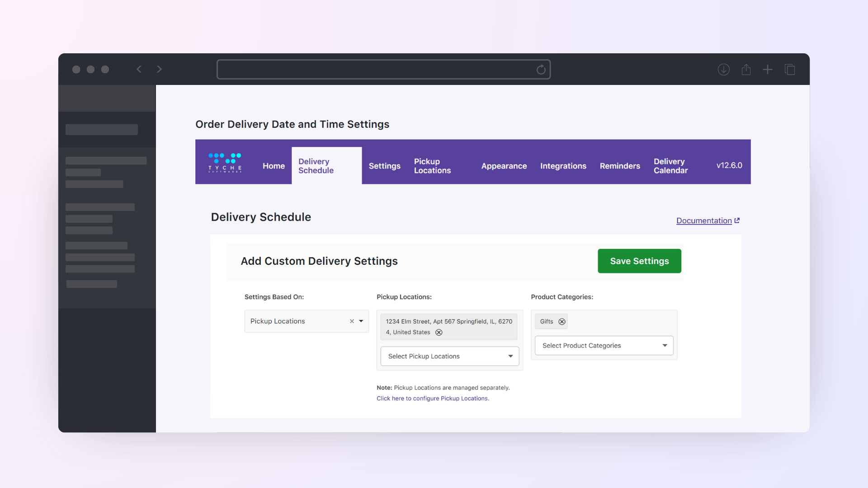Click the browser address bar
Viewport: 868px width, 488px height.
383,70
